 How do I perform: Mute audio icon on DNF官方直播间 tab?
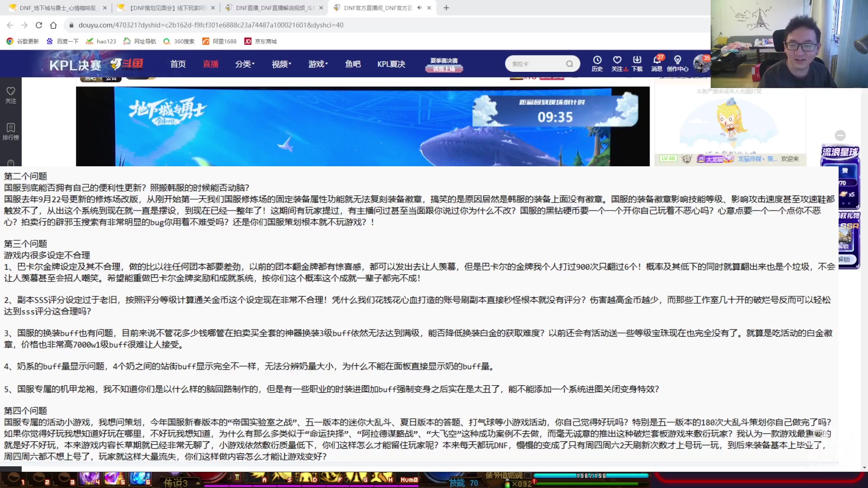(x=420, y=8)
